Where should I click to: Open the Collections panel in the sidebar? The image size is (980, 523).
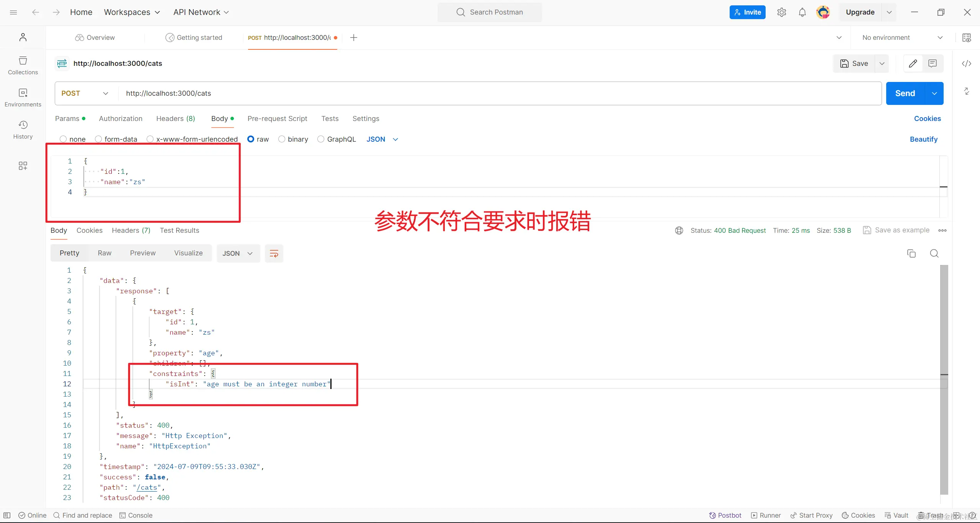23,65
